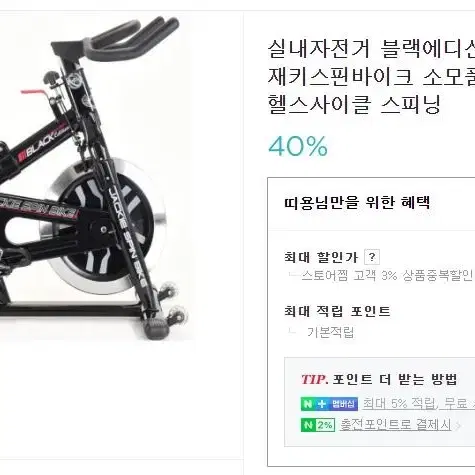This screenshot has height=475, width=475.
Task: Click the red TIP. label
Action: point(314,379)
